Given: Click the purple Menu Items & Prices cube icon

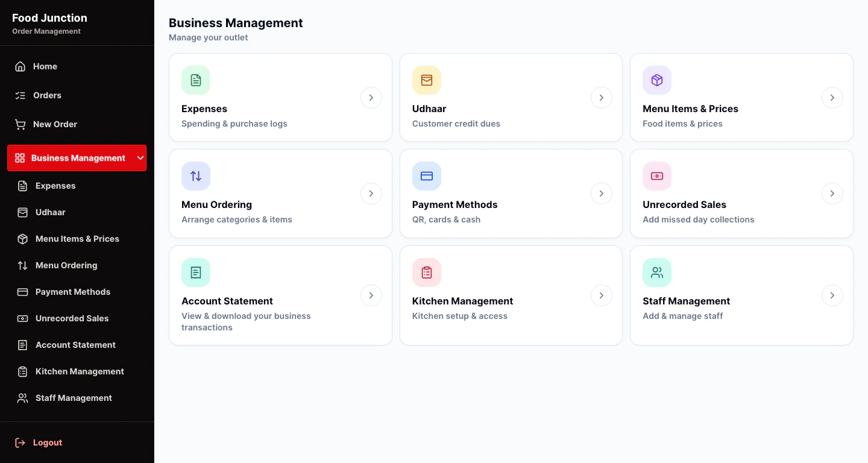Looking at the screenshot, I should tap(657, 80).
